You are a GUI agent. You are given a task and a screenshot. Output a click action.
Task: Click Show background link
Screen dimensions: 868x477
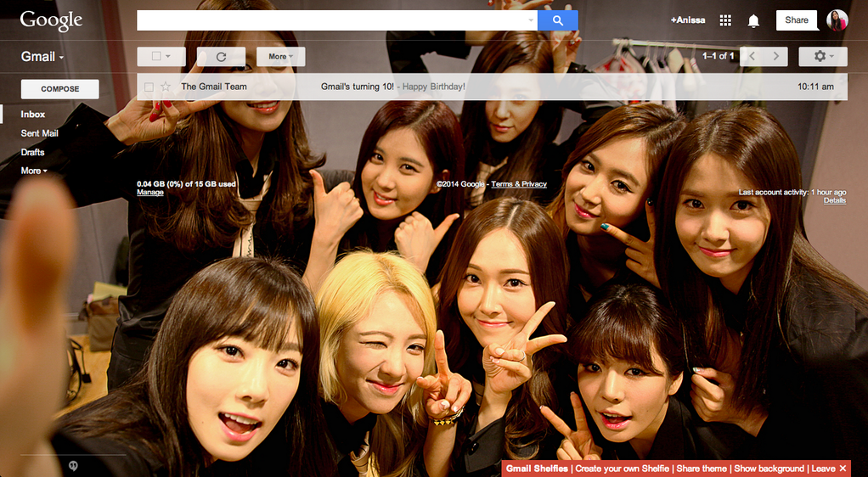tap(769, 469)
